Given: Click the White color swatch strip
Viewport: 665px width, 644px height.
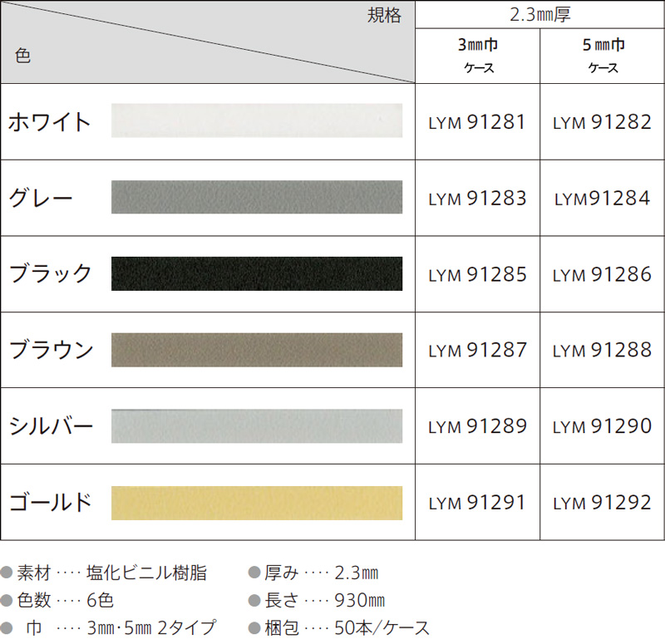Looking at the screenshot, I should (x=257, y=120).
